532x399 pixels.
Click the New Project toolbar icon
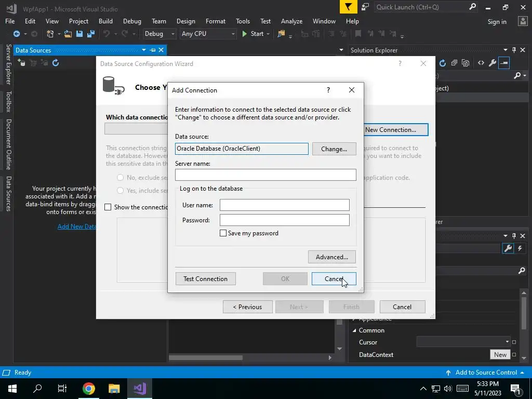pos(50,34)
